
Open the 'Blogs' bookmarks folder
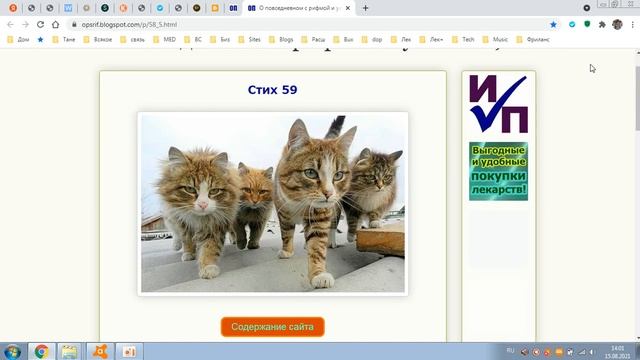point(281,40)
